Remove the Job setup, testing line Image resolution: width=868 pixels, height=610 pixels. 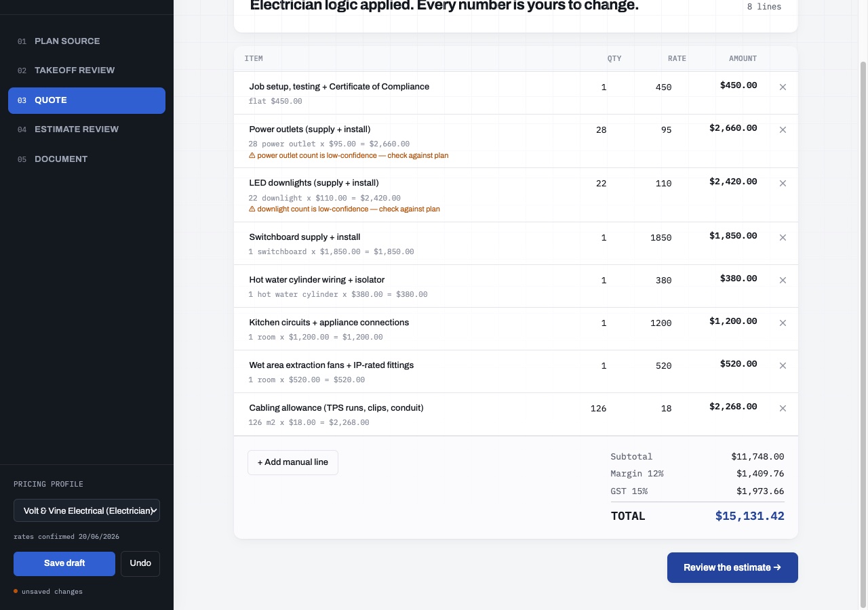tap(783, 87)
